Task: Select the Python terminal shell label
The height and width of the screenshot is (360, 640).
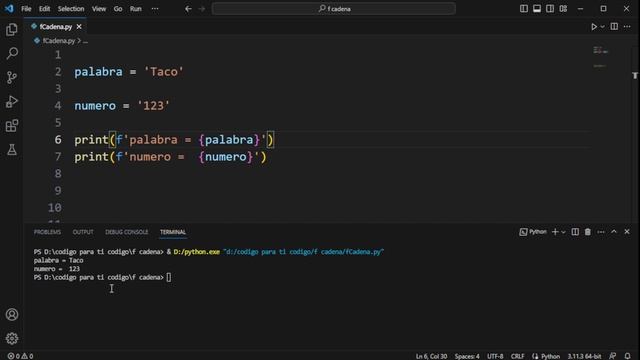Action: (533, 232)
